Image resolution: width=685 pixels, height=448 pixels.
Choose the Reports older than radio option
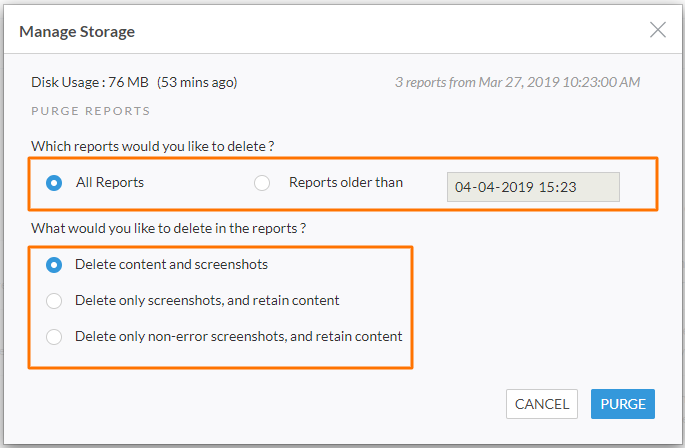[262, 183]
